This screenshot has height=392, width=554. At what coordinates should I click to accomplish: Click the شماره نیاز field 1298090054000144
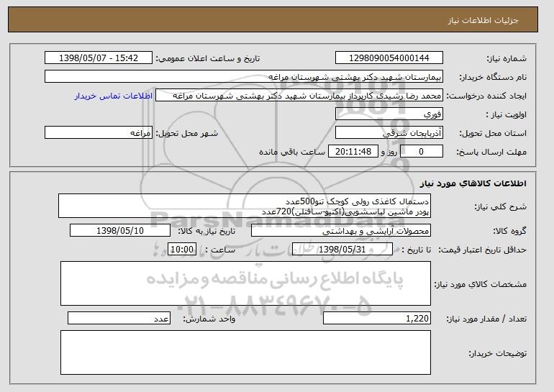[x=389, y=58]
